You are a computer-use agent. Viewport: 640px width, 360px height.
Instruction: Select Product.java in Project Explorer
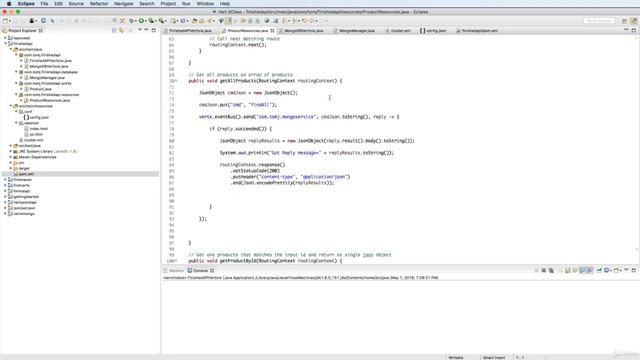pyautogui.click(x=40, y=89)
